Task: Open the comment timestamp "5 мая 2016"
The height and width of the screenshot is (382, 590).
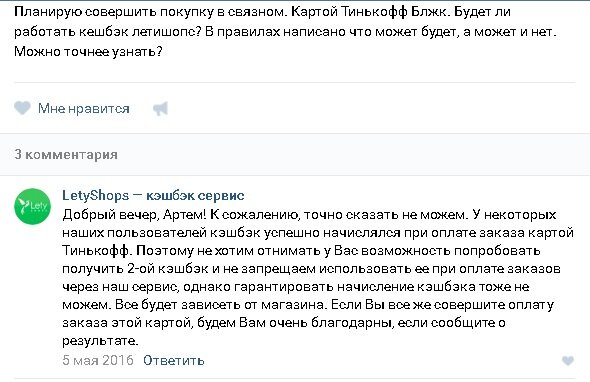Action: 98,360
